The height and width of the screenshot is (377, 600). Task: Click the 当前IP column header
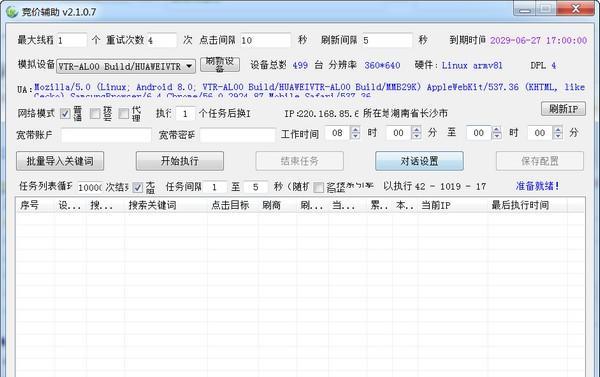click(453, 205)
